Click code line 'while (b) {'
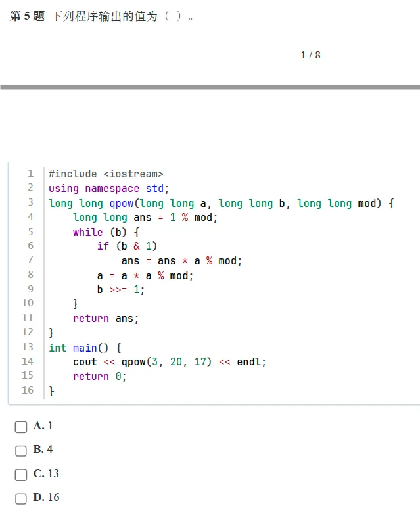 pos(106,232)
